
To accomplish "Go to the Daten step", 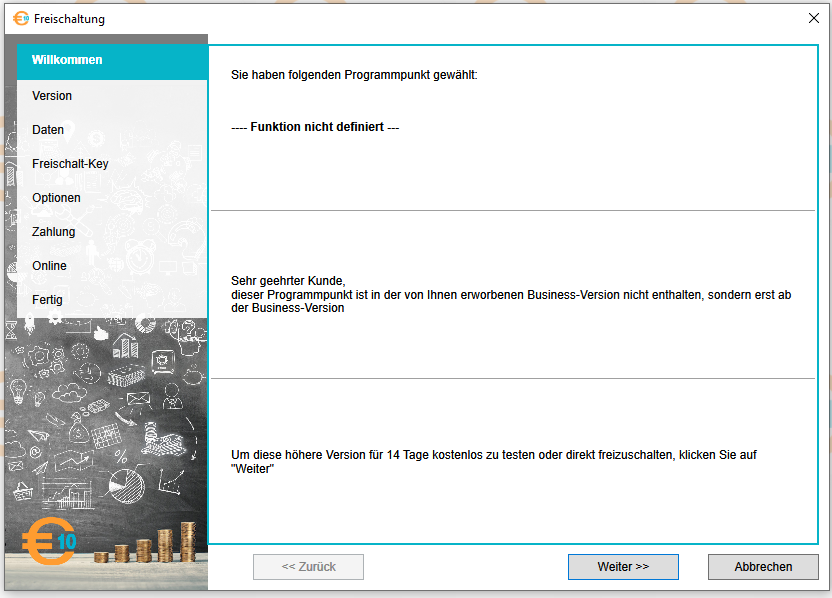I will 48,130.
